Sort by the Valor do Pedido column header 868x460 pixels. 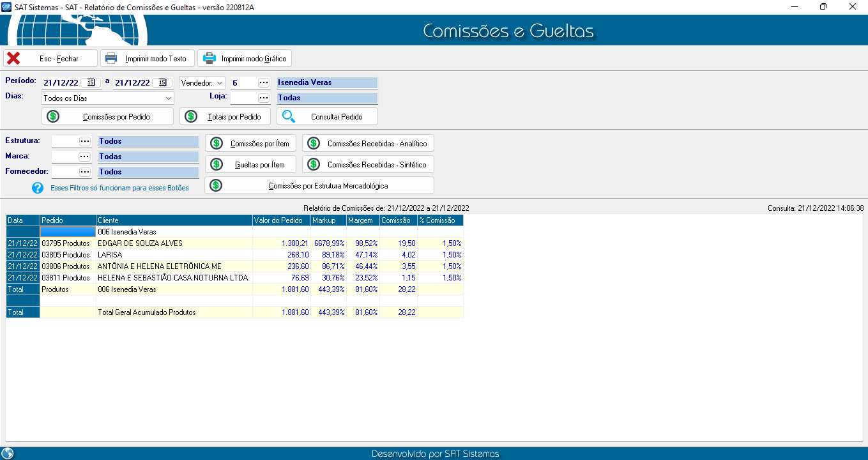pos(281,220)
